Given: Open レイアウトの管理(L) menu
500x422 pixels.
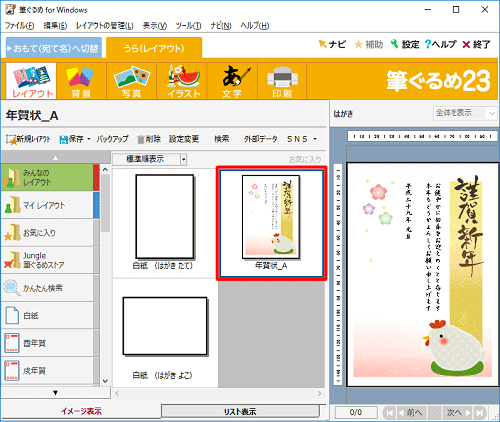Looking at the screenshot, I should pyautogui.click(x=104, y=26).
